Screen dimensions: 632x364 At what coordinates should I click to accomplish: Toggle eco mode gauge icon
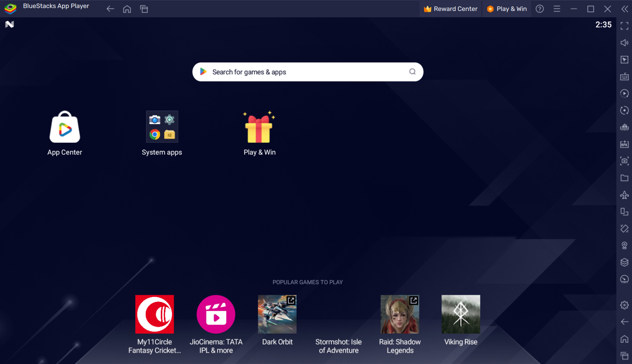[x=624, y=280]
